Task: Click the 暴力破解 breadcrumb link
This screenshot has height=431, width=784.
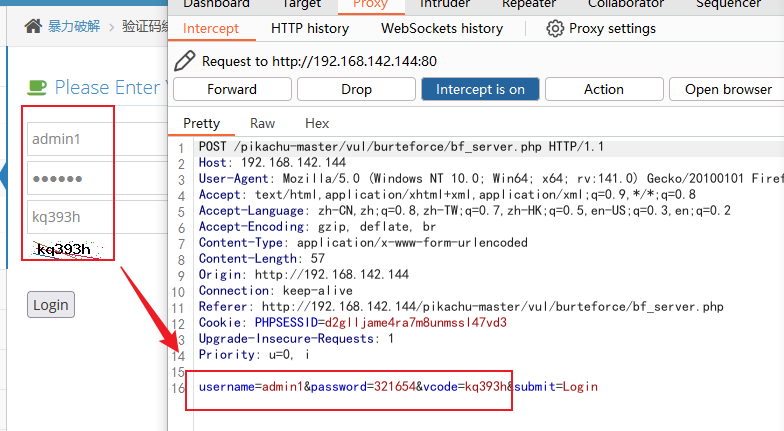Action: tap(74, 26)
